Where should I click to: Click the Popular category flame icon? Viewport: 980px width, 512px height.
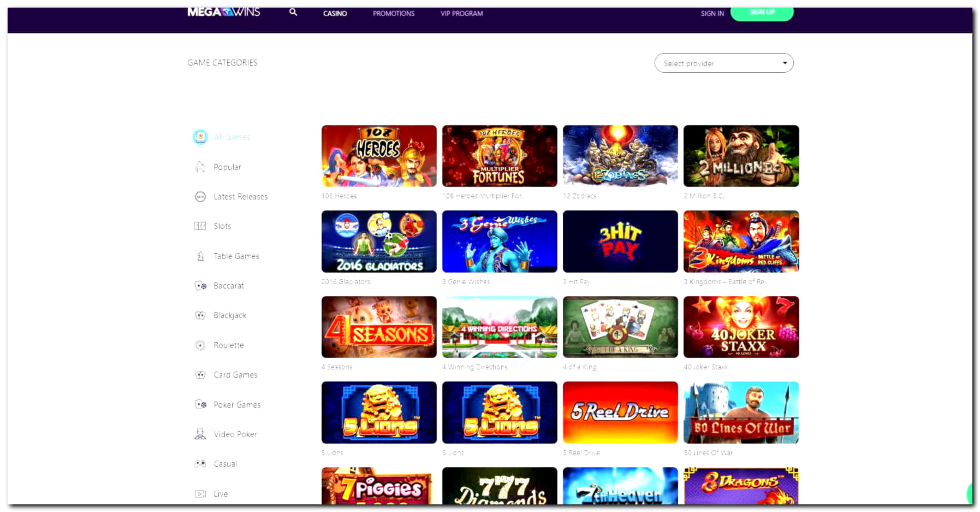200,167
